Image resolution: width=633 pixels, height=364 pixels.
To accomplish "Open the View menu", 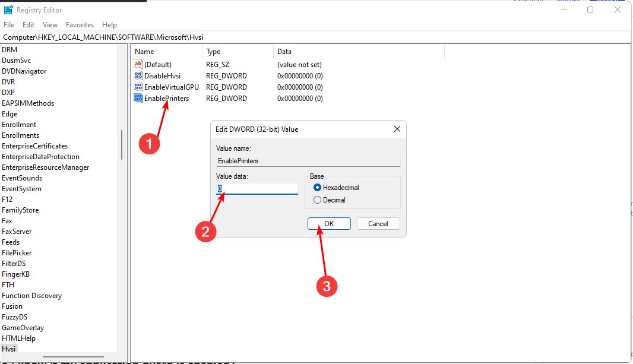I will [50, 25].
